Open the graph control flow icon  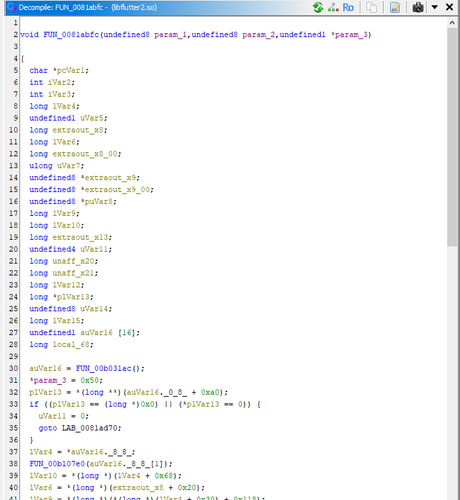[333, 7]
